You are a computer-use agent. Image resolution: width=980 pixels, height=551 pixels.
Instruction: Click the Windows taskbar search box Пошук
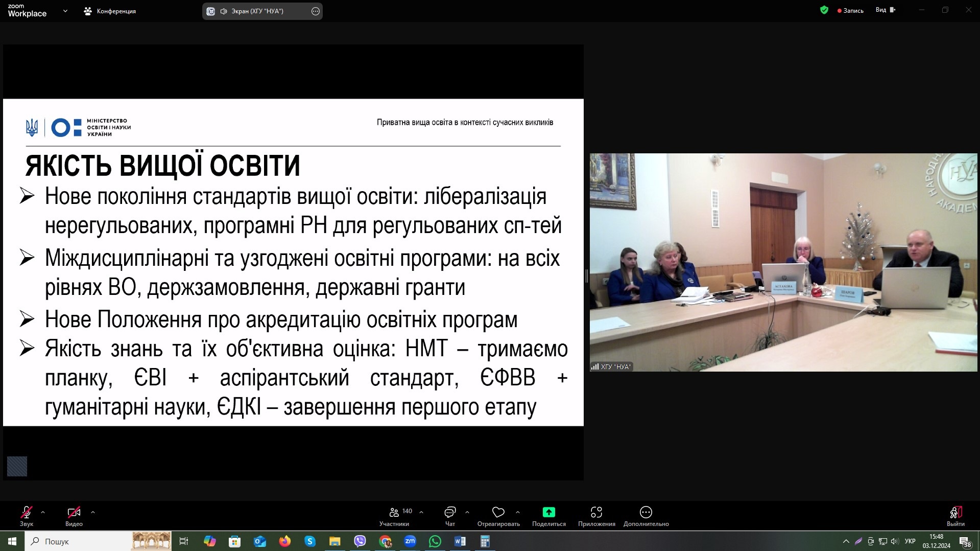pos(77,541)
